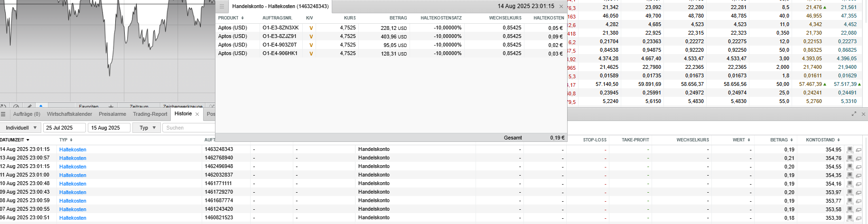The width and height of the screenshot is (868, 224).
Task: Click Kontostand value 354,95
Action: click(x=833, y=149)
